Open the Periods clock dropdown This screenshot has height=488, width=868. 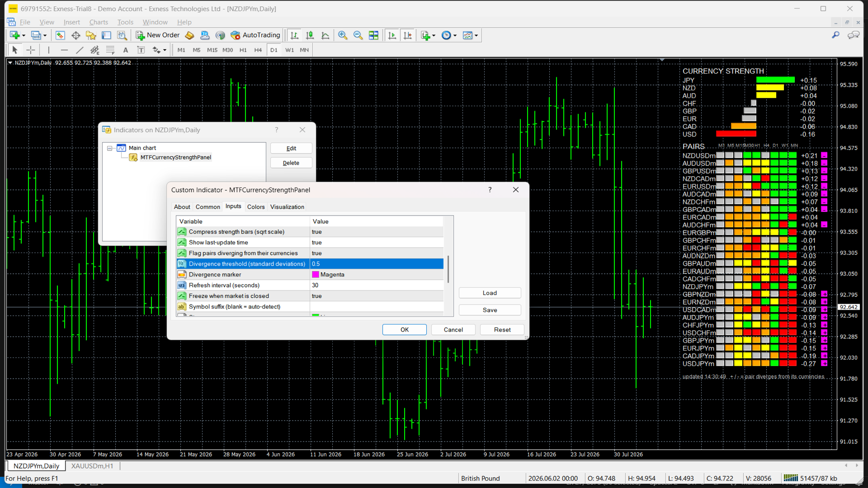click(449, 35)
